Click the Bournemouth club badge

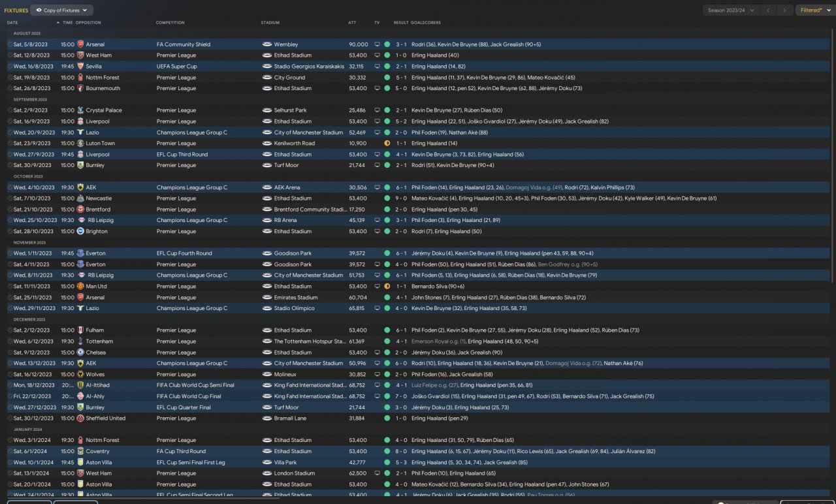pos(80,88)
